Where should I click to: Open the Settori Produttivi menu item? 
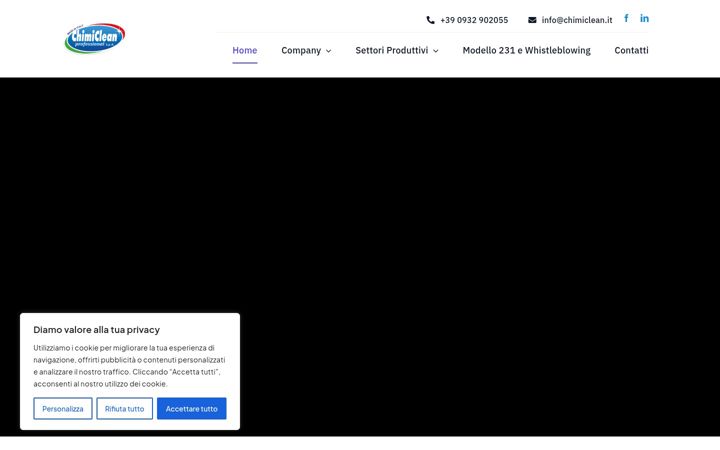[392, 51]
